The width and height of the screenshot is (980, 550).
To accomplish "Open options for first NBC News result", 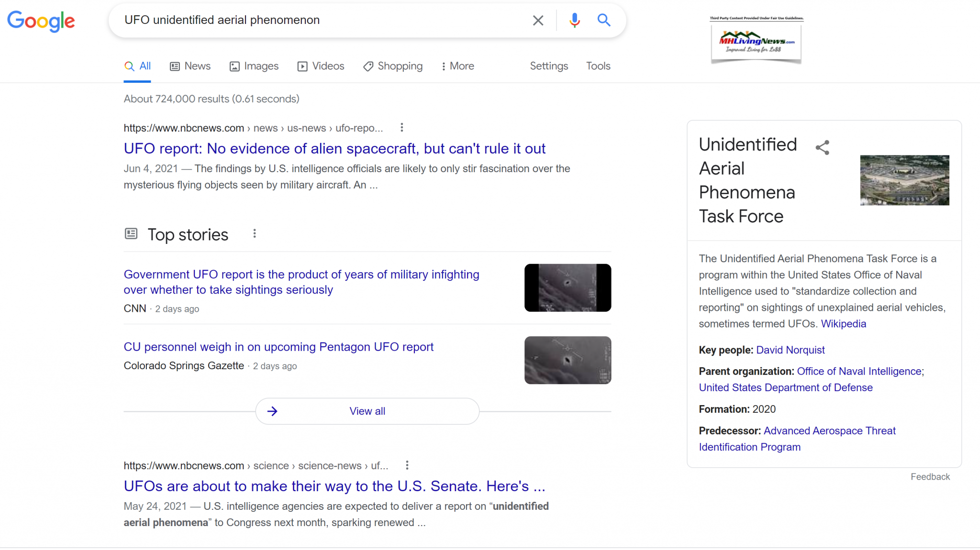I will pos(402,128).
